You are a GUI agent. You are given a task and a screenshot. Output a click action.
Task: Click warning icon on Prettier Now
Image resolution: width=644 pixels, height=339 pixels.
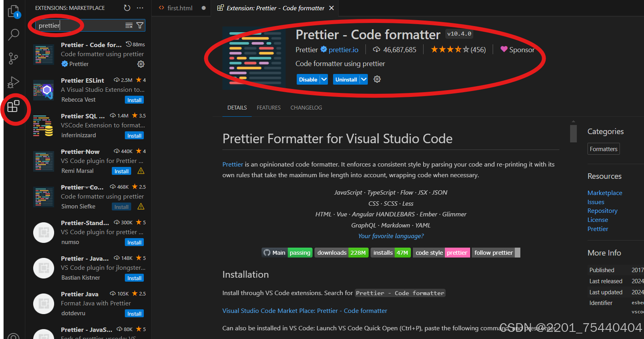pos(141,171)
